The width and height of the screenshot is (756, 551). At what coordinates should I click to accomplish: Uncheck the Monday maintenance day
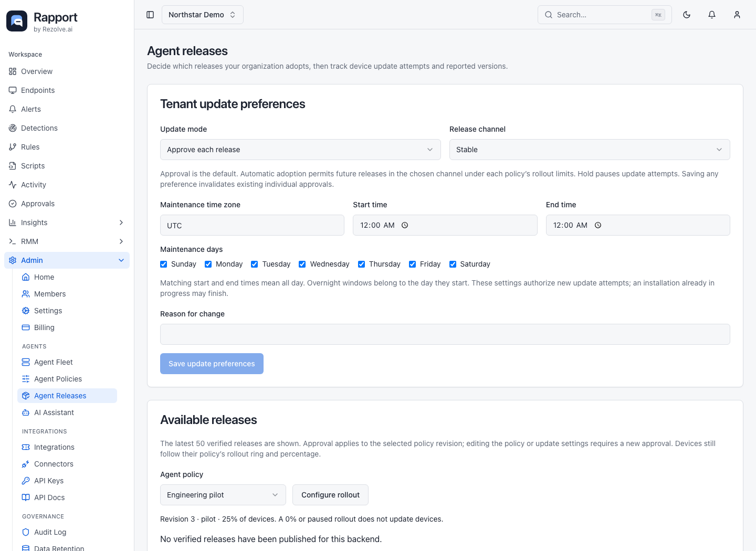click(208, 264)
